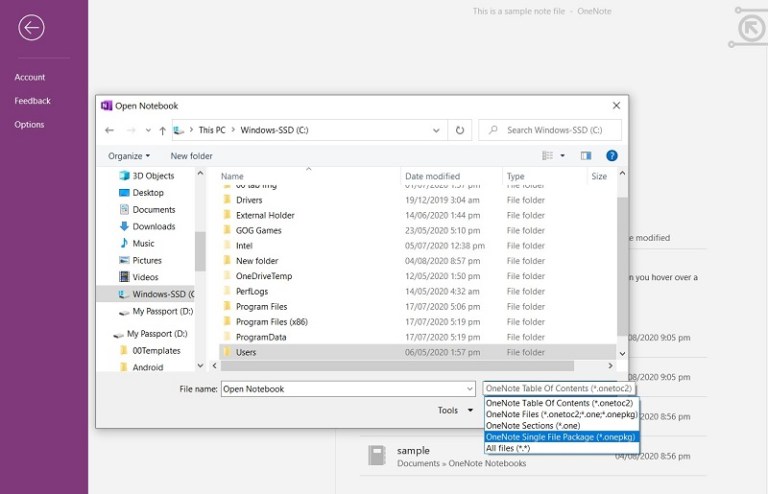This screenshot has height=494, width=768.
Task: Click This PC in the address path
Action: click(212, 130)
